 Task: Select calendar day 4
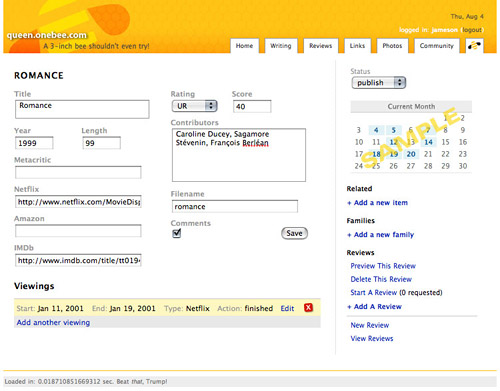376,130
